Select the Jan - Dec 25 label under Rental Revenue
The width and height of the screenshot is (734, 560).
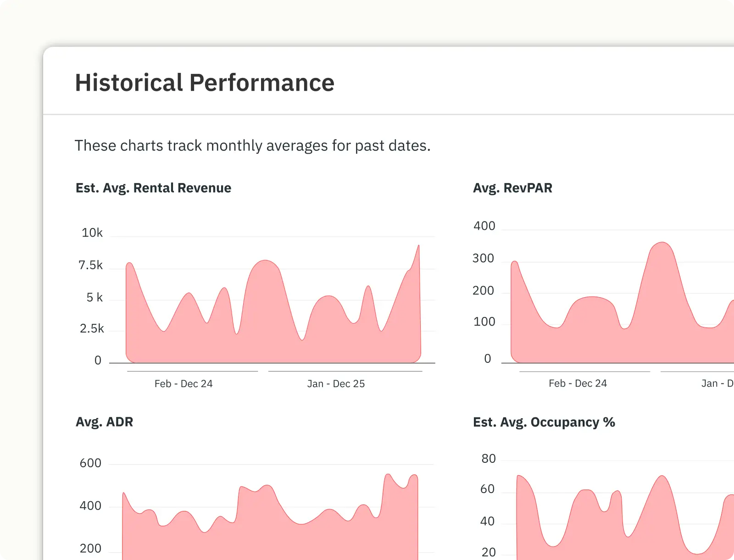(x=336, y=383)
